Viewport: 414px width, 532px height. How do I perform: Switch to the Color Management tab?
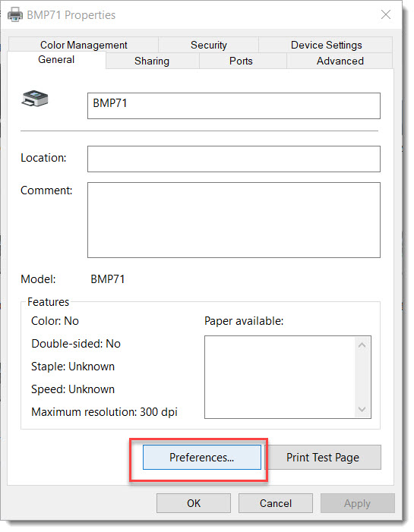(x=84, y=45)
